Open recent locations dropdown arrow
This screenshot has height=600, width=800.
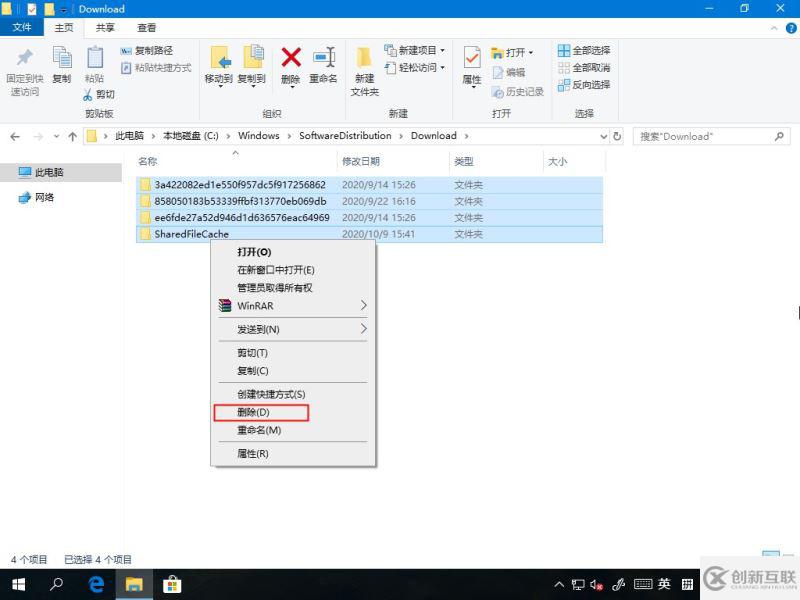coord(56,136)
